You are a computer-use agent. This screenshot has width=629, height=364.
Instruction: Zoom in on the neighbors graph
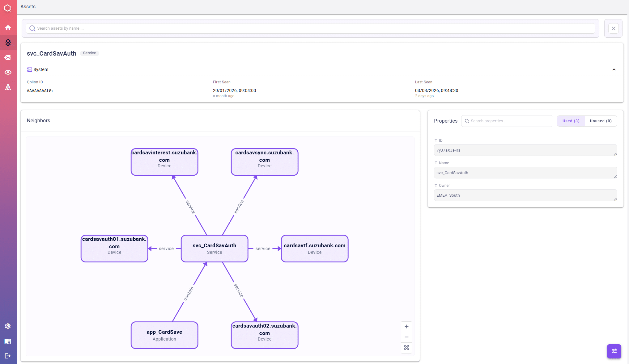pyautogui.click(x=406, y=327)
